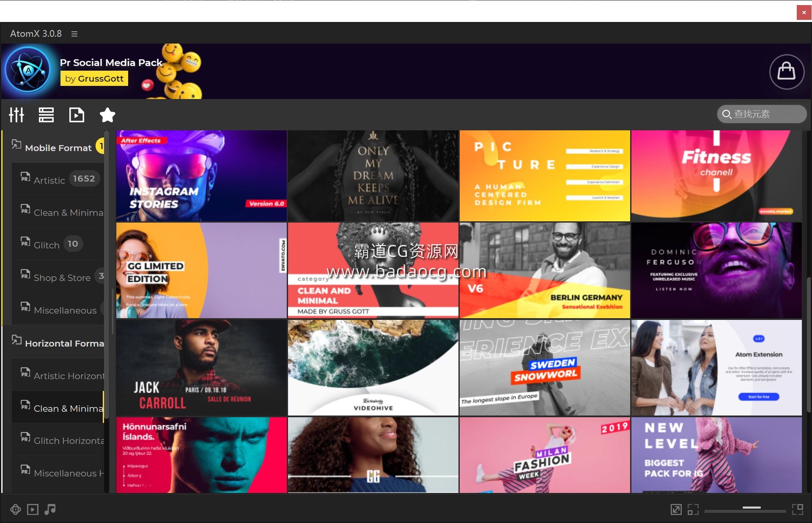The height and width of the screenshot is (523, 812).
Task: Click the 'Pr Social Media Pack' title
Action: (x=111, y=63)
